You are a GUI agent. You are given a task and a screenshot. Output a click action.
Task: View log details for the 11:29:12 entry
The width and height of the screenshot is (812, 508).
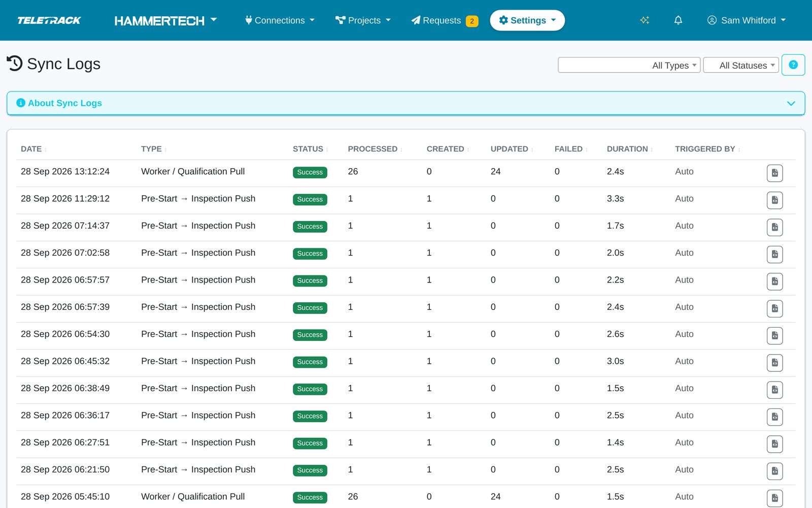pyautogui.click(x=774, y=200)
